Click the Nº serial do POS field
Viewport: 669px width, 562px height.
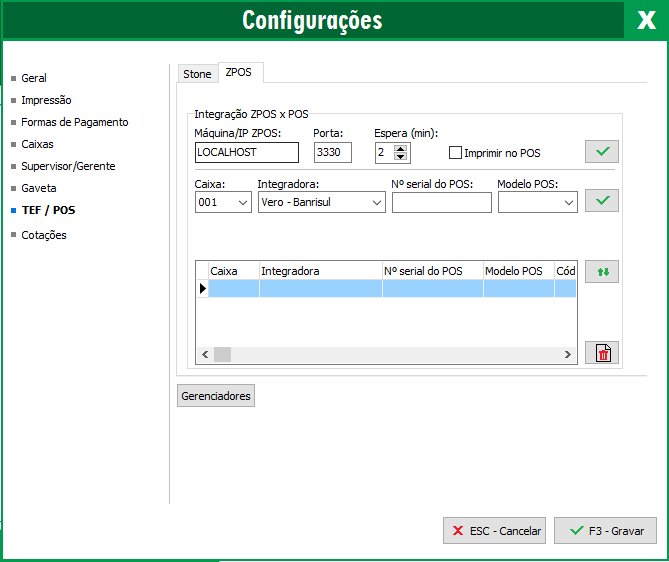tap(441, 203)
